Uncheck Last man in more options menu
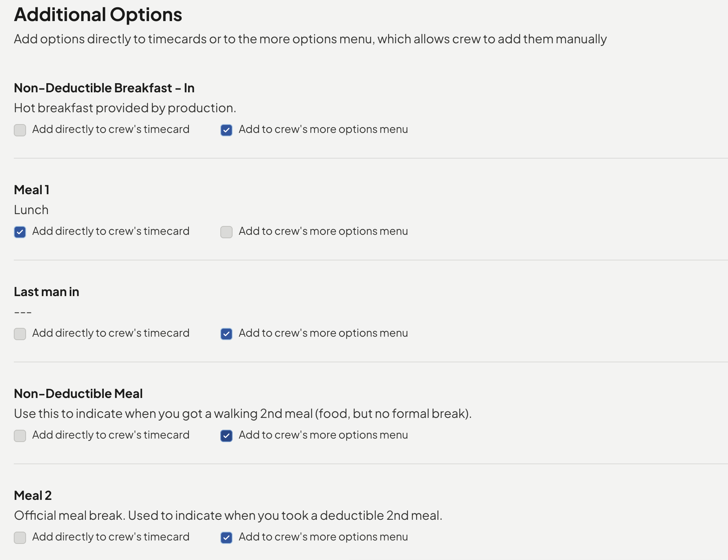This screenshot has height=560, width=728. click(x=226, y=334)
